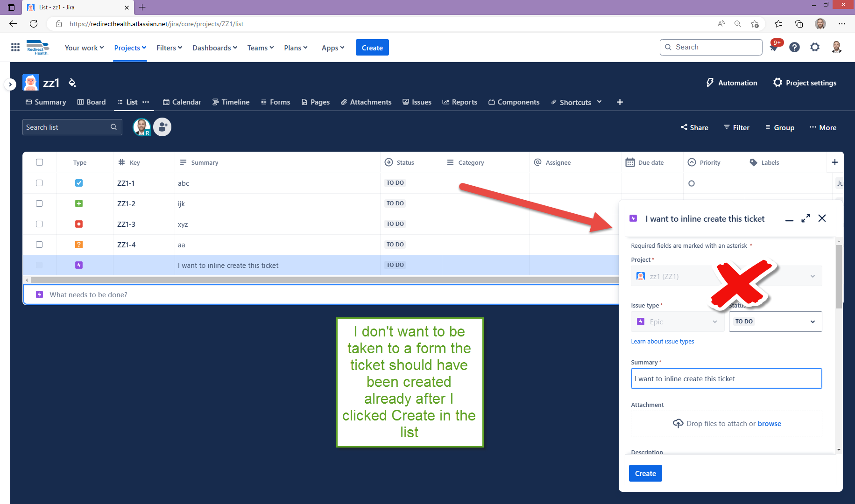The width and height of the screenshot is (855, 504).
Task: Expand the left sidebar arrow
Action: 10,84
